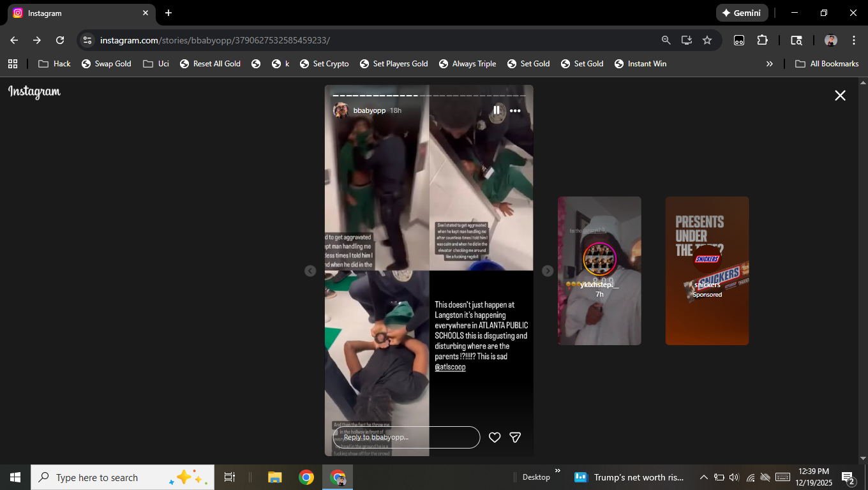868x490 pixels.
Task: Like the story with heart icon
Action: point(495,437)
